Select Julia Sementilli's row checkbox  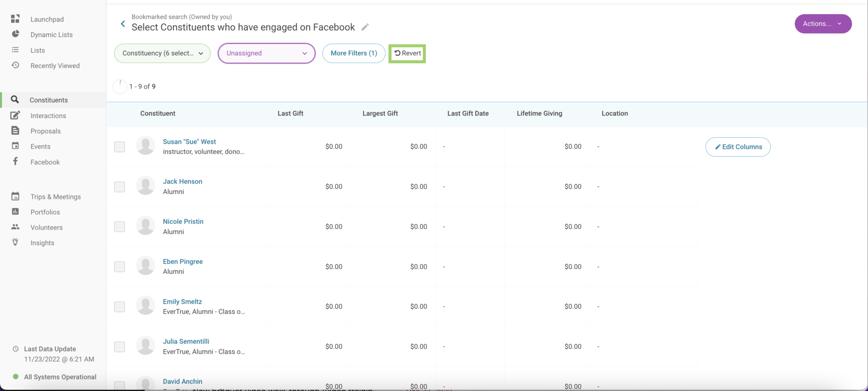(x=120, y=347)
